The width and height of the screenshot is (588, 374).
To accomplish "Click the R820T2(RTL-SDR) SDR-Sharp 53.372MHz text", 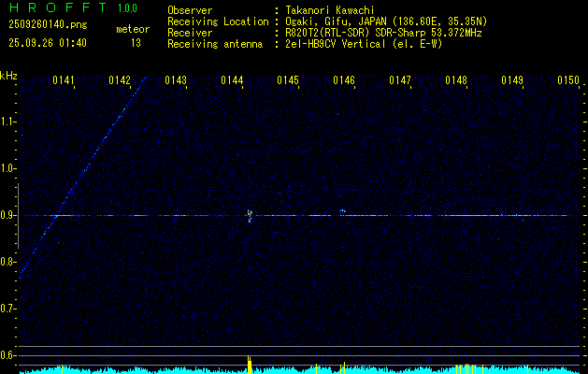I will click(x=383, y=33).
